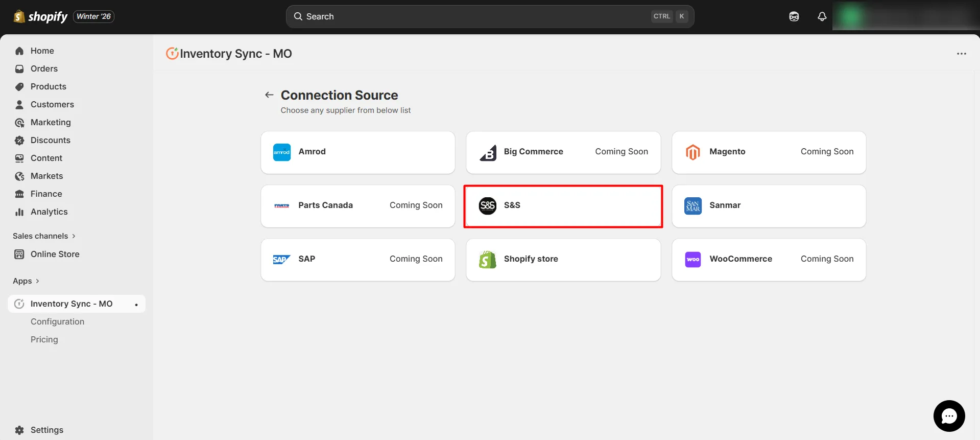The width and height of the screenshot is (980, 440).
Task: Open the three-dot more actions menu
Action: (961, 54)
